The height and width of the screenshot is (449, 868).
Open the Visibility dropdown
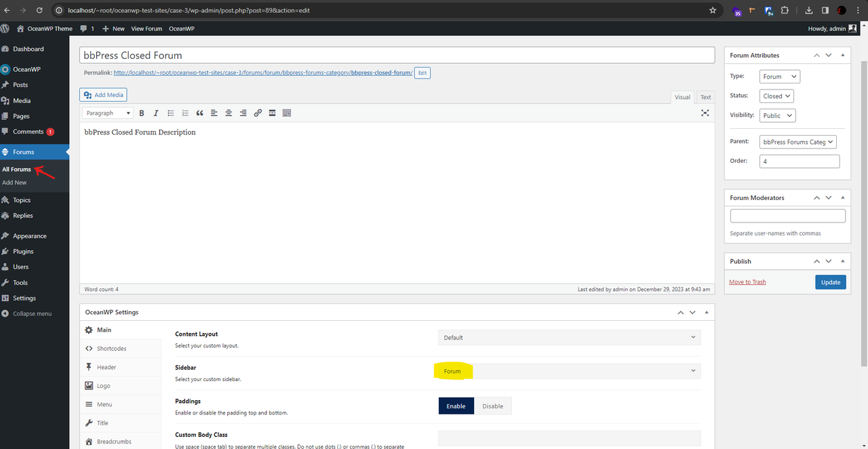[778, 115]
